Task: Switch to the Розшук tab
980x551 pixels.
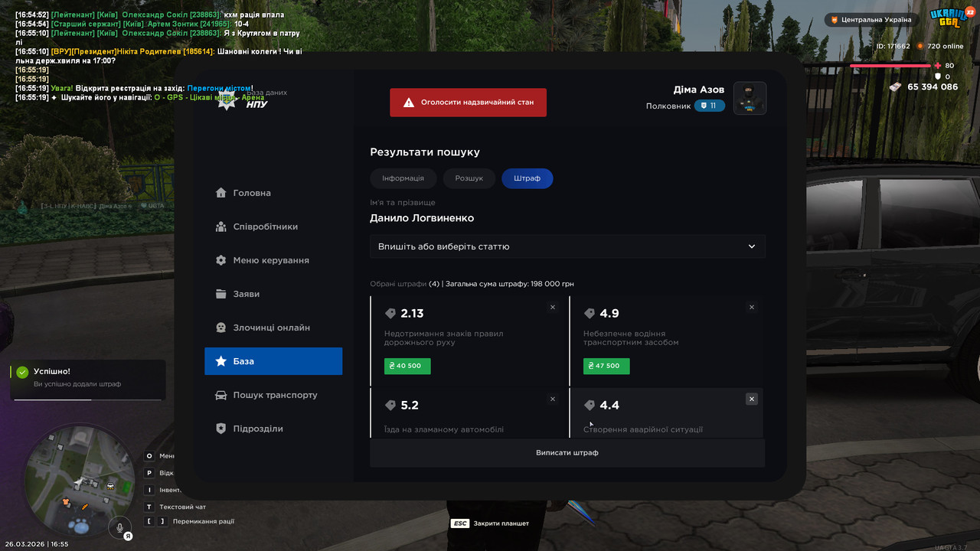Action: 469,178
